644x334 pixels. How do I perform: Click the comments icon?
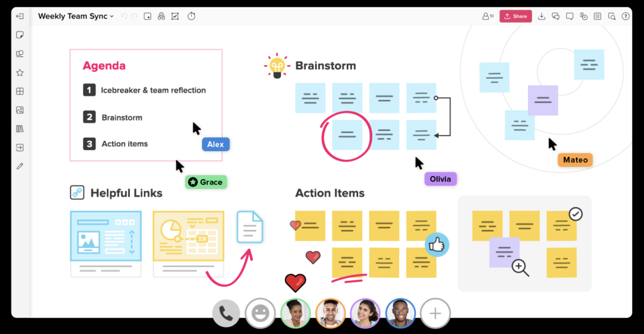click(570, 16)
